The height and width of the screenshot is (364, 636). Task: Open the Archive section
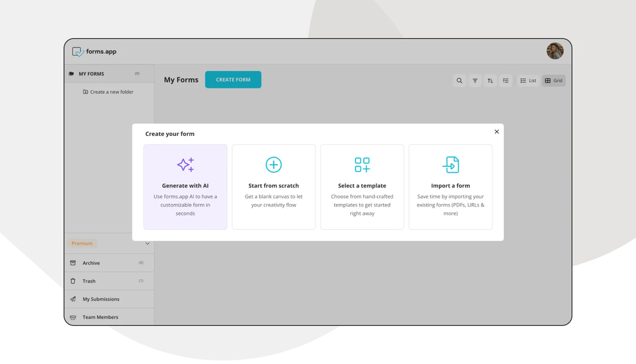(x=91, y=263)
